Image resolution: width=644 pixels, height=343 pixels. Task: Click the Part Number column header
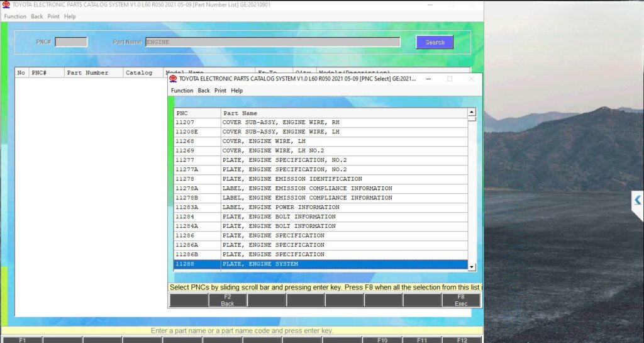click(87, 73)
